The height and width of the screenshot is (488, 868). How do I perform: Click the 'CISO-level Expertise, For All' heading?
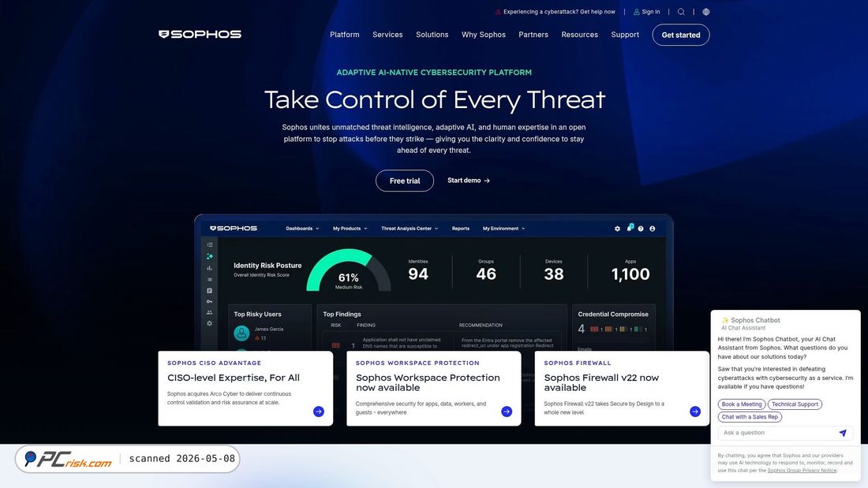pos(234,378)
